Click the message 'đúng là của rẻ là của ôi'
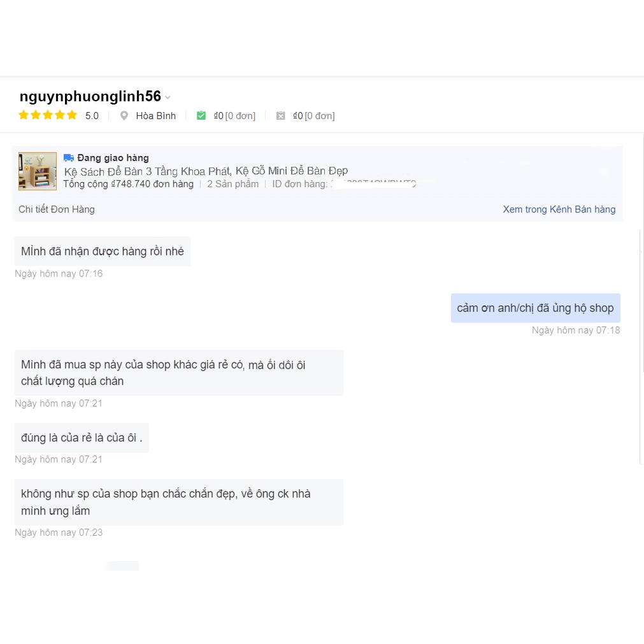The image size is (644, 644). [82, 438]
